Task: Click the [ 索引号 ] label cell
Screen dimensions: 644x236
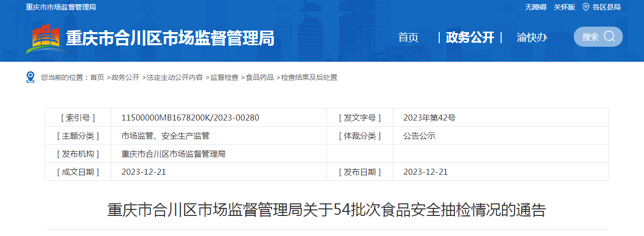Action: coord(78,117)
